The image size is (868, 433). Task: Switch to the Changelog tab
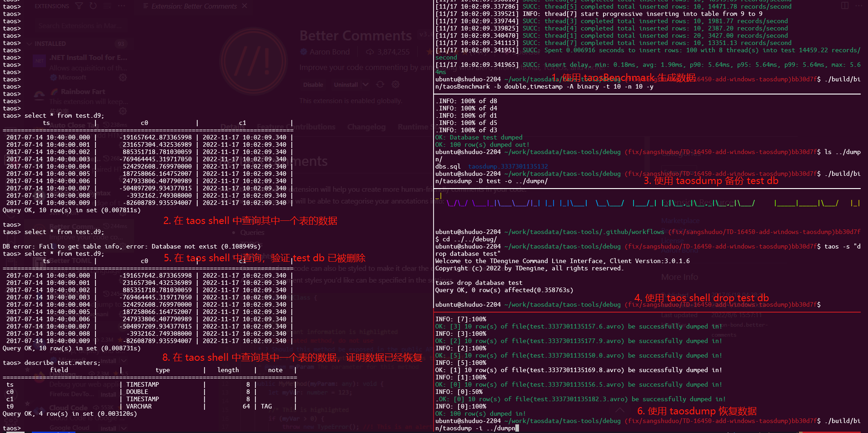(x=366, y=127)
